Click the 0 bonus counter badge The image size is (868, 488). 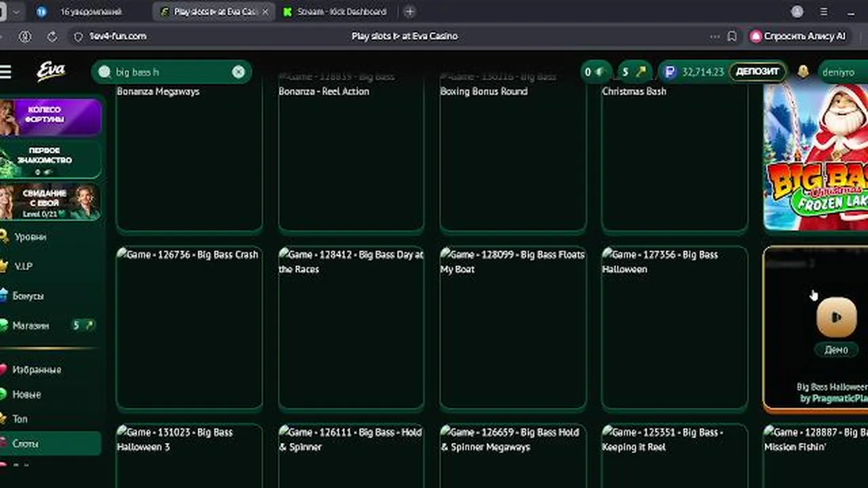click(595, 72)
